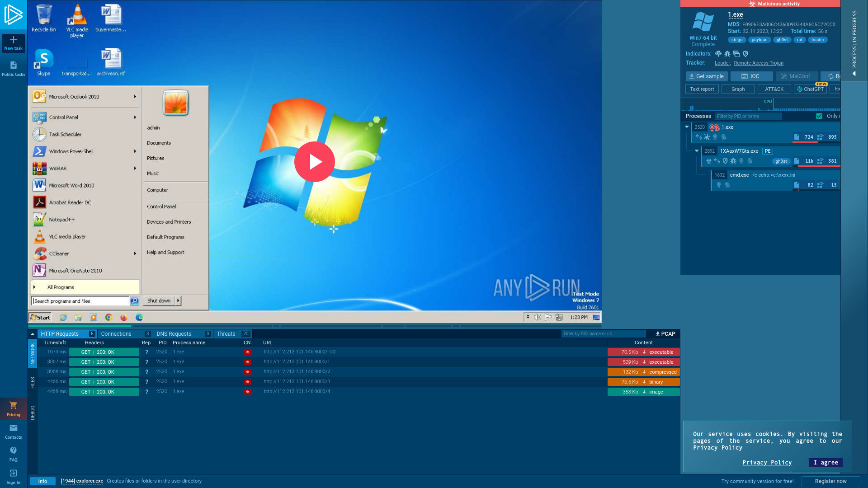Screen dimensions: 868x488
Task: Open the FAQ section
Action: point(14,454)
